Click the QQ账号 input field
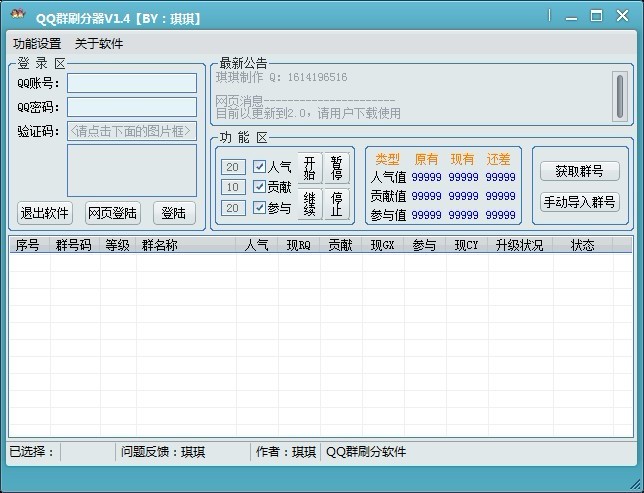 click(x=132, y=83)
